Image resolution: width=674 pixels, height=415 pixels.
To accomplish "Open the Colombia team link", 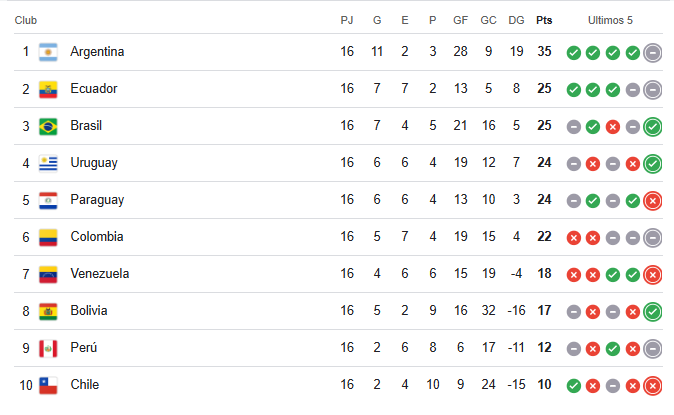I will (97, 237).
